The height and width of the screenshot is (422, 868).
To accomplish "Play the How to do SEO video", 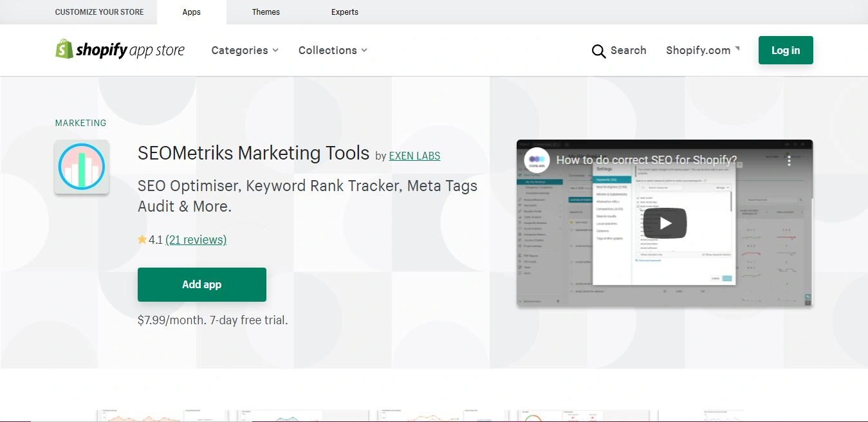I will click(665, 223).
